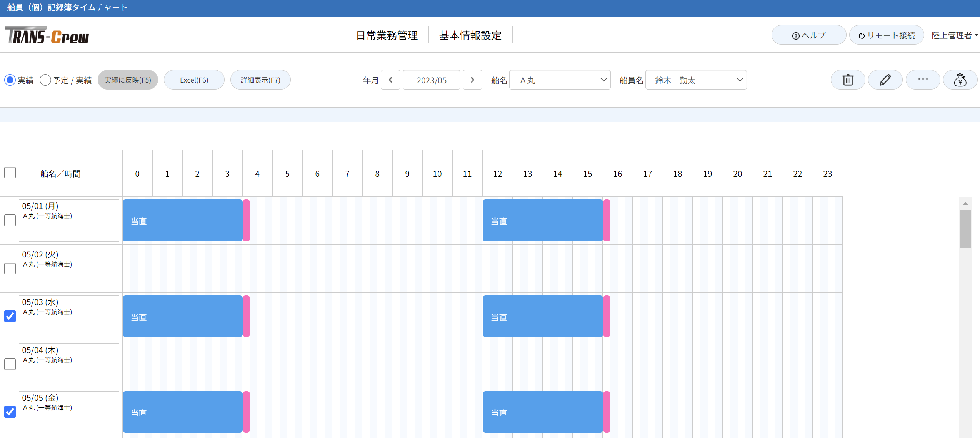Click the pencil edit icon
The width and height of the screenshot is (980, 438).
[x=885, y=80]
